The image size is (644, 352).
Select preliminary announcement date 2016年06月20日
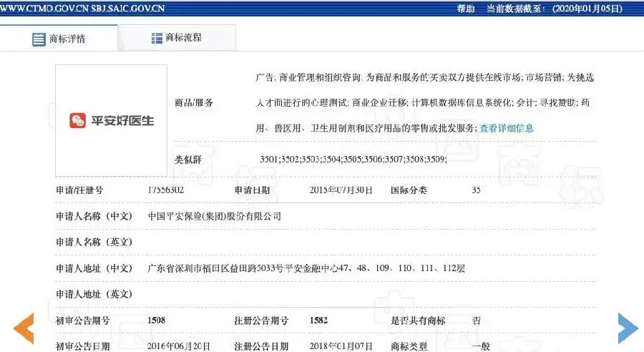[x=179, y=346]
